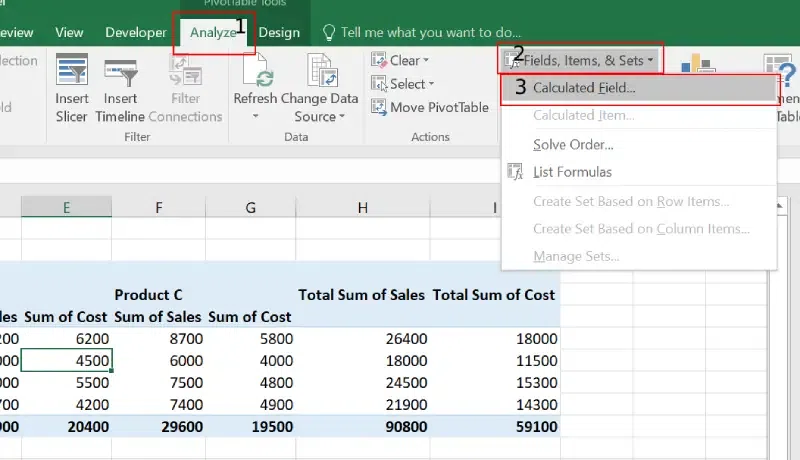Click the List Formulas menu icon
Screen dimensions: 800x460
pyautogui.click(x=516, y=172)
